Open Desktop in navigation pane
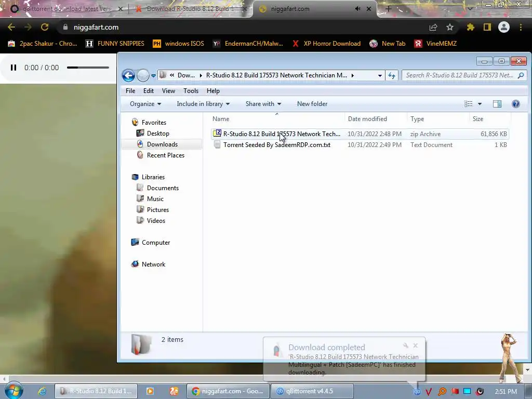The height and width of the screenshot is (399, 532). point(158,134)
